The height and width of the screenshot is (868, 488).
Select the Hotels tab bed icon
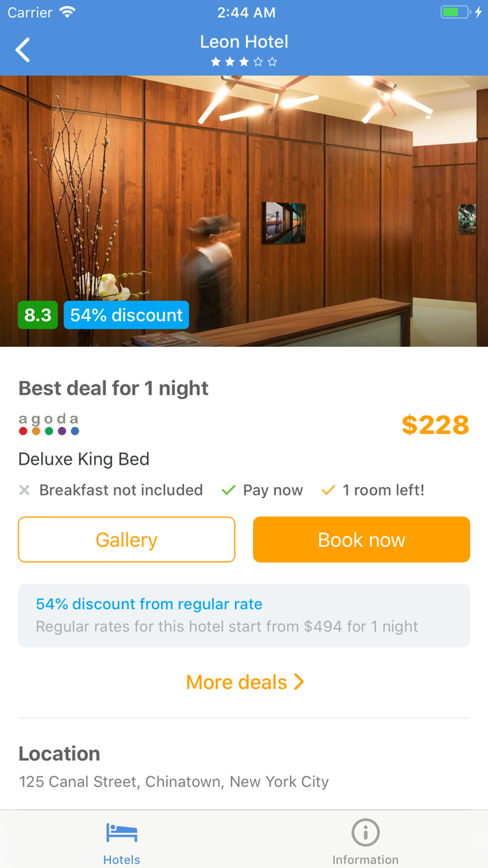click(121, 832)
